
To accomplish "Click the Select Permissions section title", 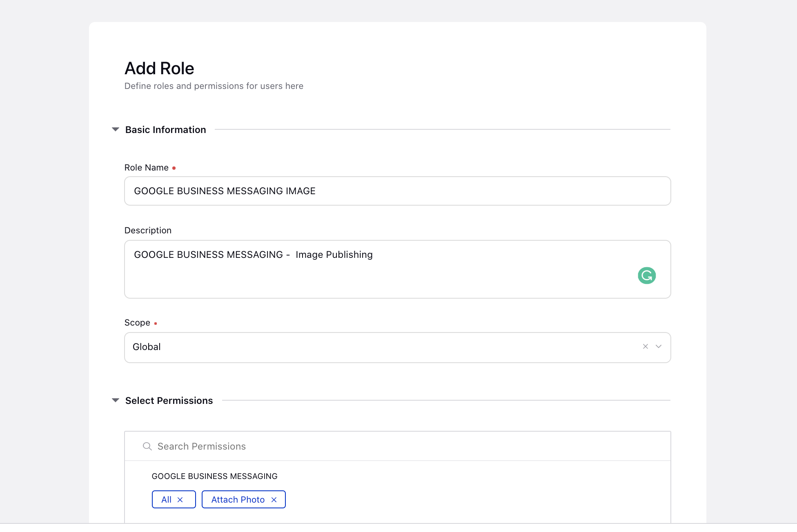I will point(169,401).
